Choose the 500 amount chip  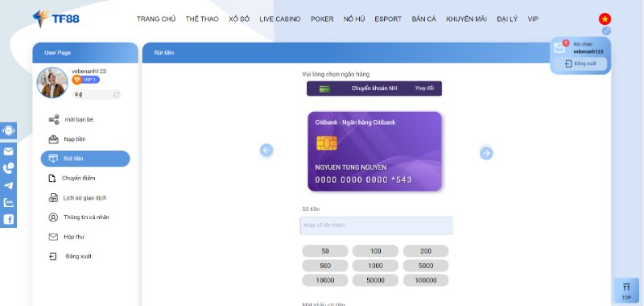click(x=325, y=266)
